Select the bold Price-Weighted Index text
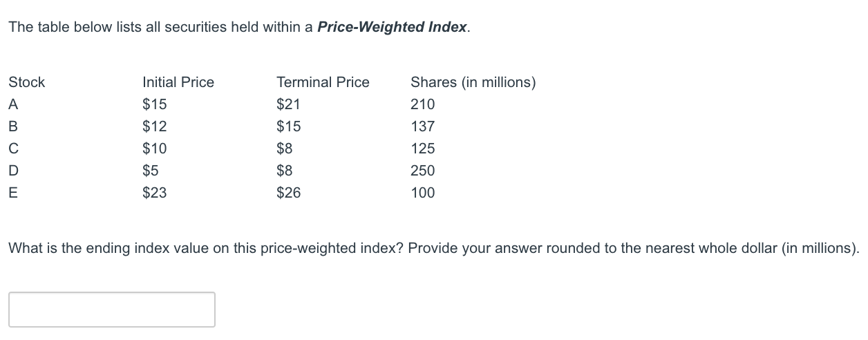Screen dimensions: 868x340 click(392, 28)
